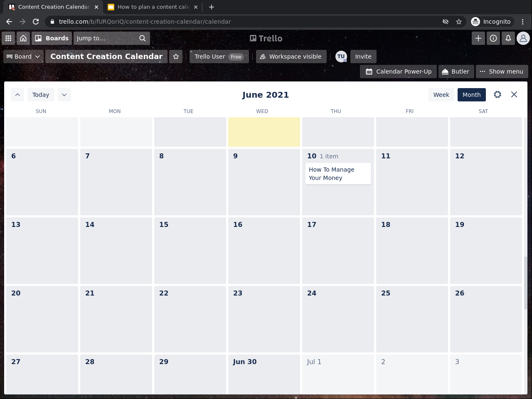Image resolution: width=532 pixels, height=399 pixels.
Task: Go to the next month with down chevron
Action: coord(64,95)
